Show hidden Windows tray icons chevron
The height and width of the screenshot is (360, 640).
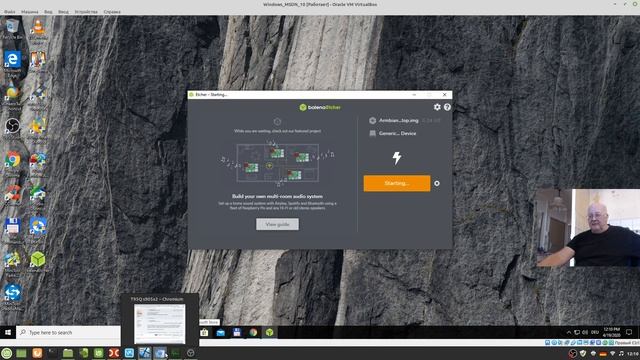pyautogui.click(x=569, y=332)
